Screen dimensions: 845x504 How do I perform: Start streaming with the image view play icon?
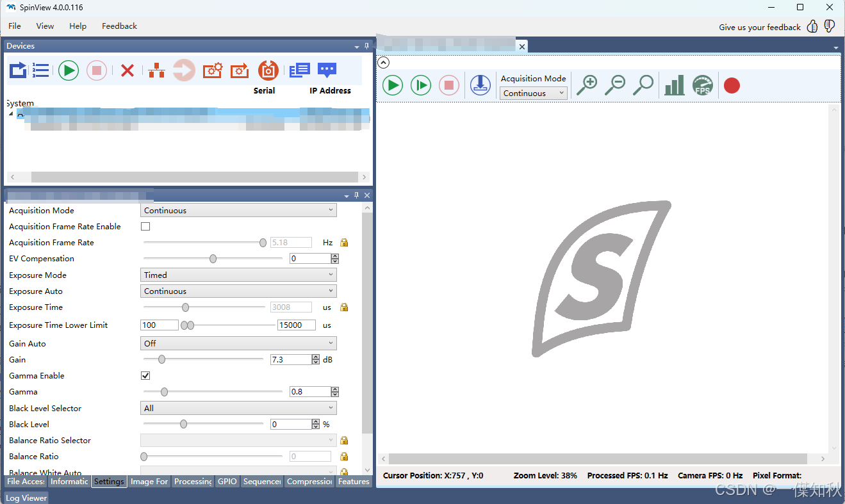click(x=393, y=85)
